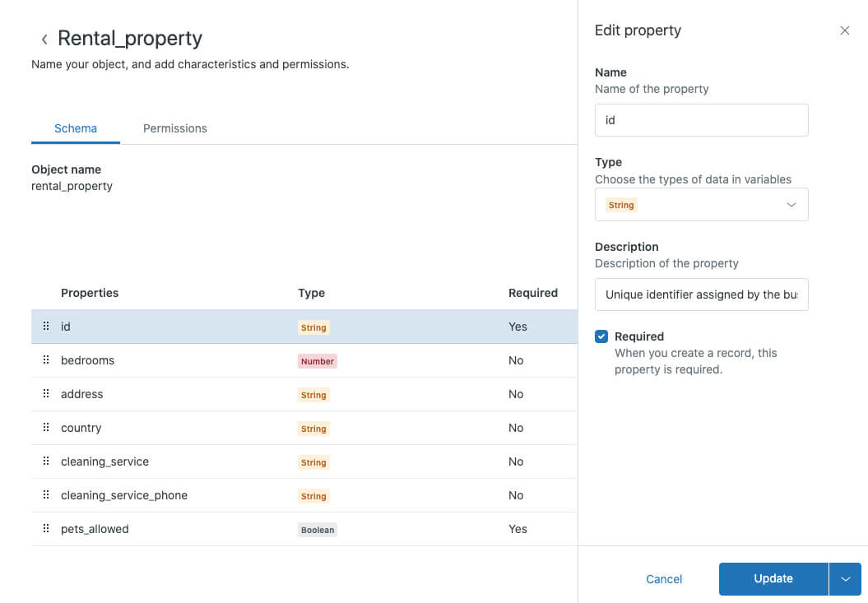
Task: Expand the Update button options arrow
Action: (x=845, y=579)
